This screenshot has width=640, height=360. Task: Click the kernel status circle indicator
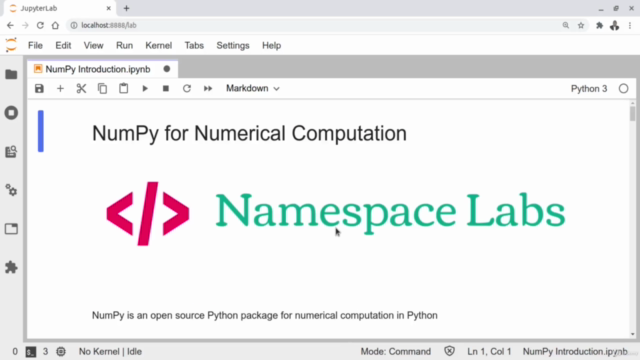[623, 89]
